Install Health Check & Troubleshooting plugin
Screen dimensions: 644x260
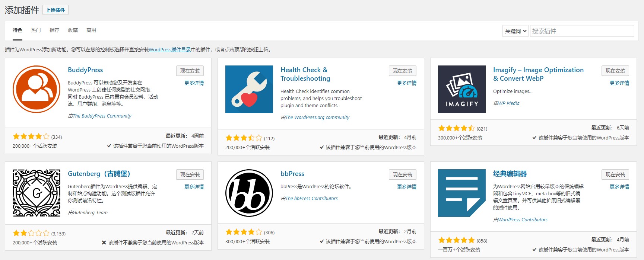[x=403, y=71]
